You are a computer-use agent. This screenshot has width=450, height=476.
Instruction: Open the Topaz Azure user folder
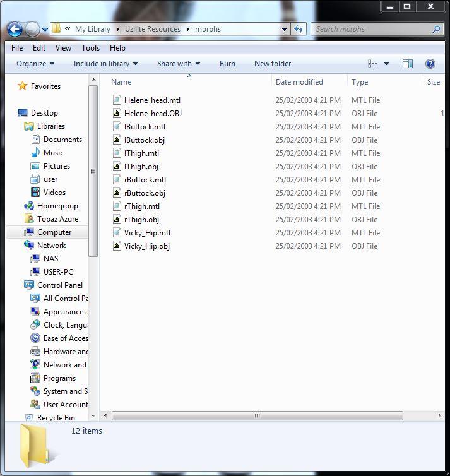pyautogui.click(x=57, y=219)
